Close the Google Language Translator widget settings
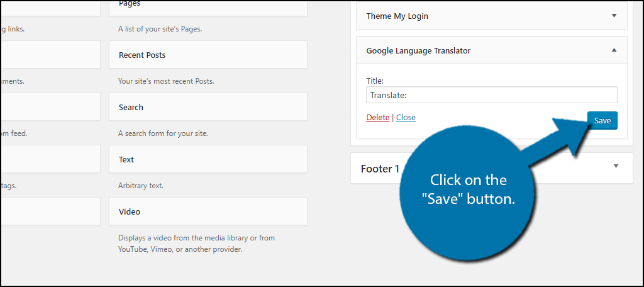 point(406,118)
